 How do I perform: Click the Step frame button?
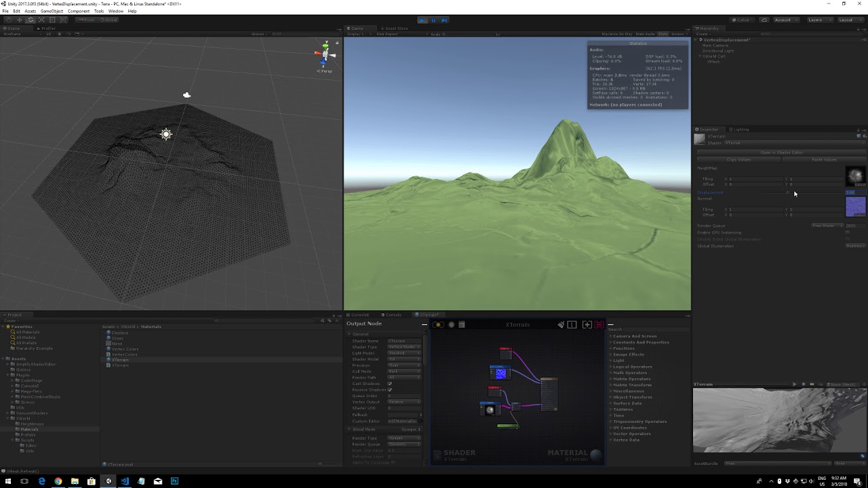tap(445, 20)
